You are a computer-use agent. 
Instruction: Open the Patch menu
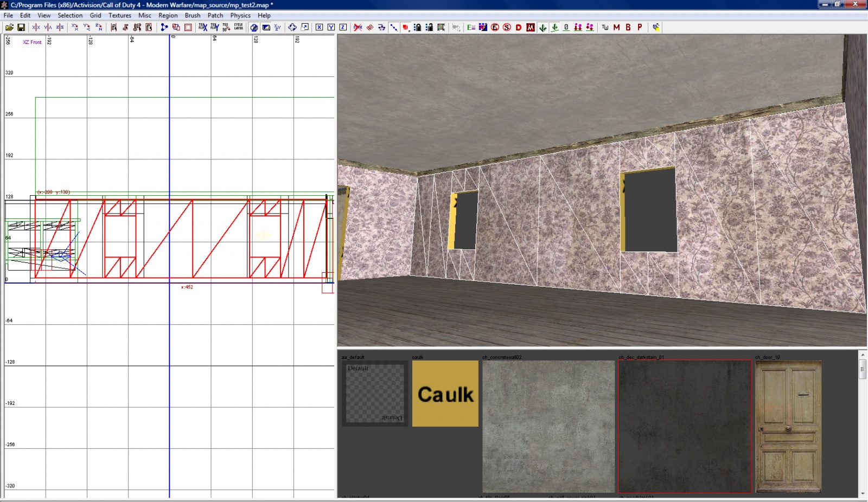pyautogui.click(x=215, y=15)
